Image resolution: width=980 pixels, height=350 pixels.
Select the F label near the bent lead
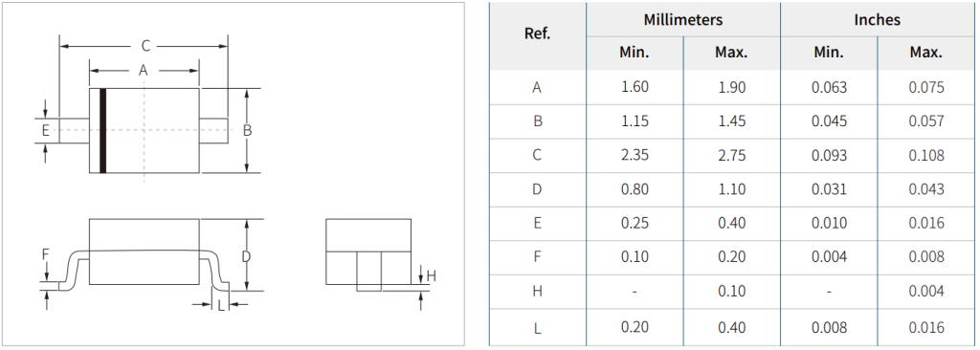point(45,254)
